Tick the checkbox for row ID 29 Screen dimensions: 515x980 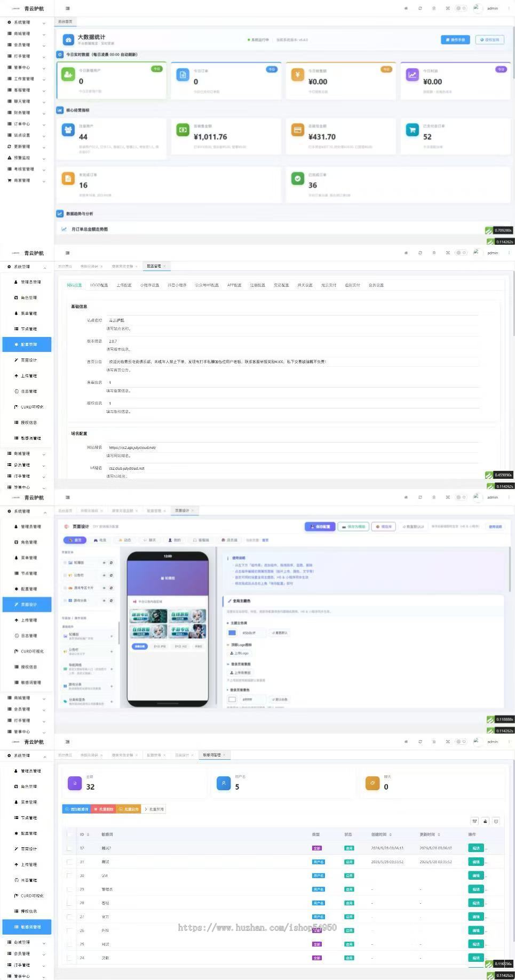tap(69, 889)
